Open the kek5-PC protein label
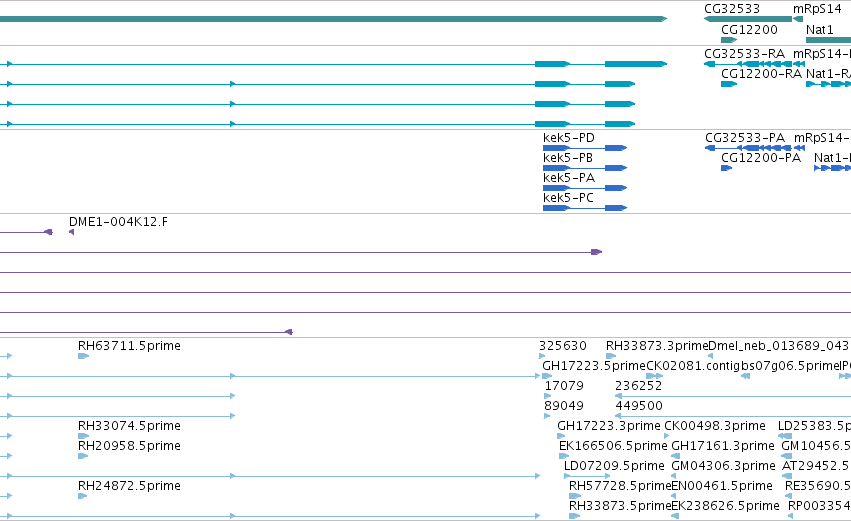This screenshot has width=851, height=521. point(568,198)
